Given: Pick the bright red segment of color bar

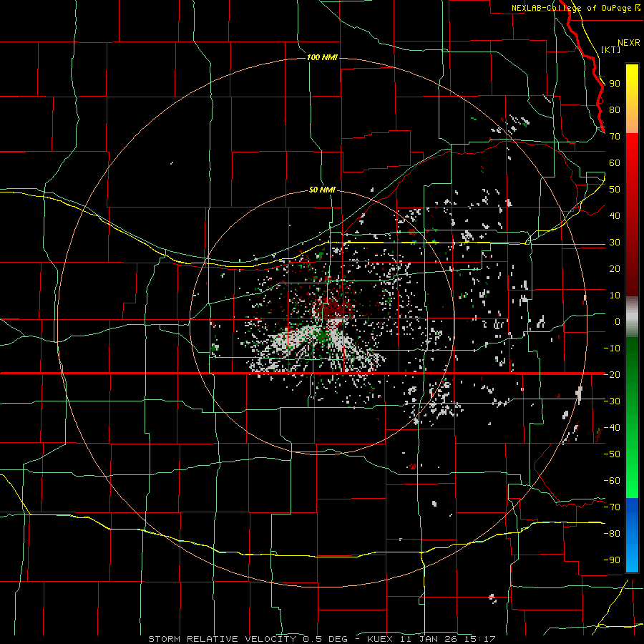Looking at the screenshot, I should coord(632,147).
